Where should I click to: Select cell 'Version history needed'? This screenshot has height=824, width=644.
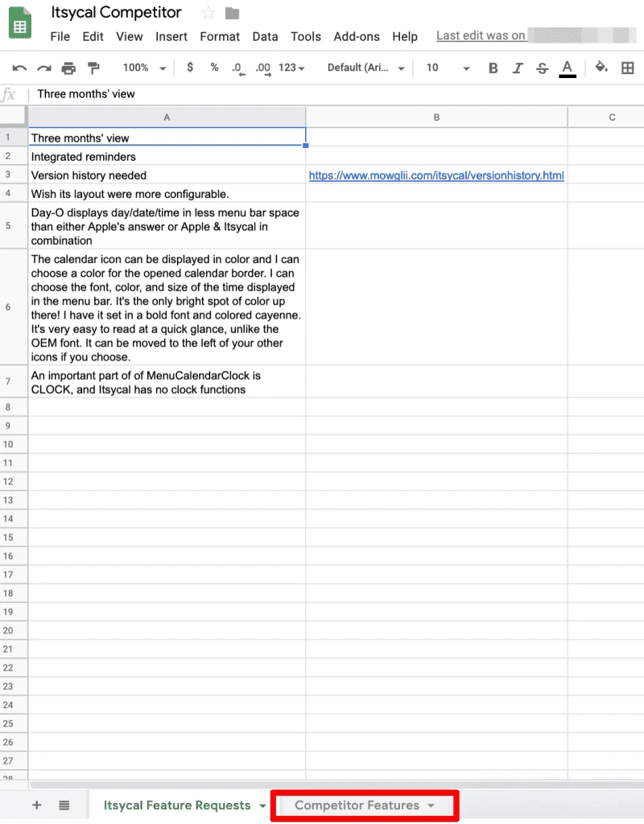[x=167, y=175]
